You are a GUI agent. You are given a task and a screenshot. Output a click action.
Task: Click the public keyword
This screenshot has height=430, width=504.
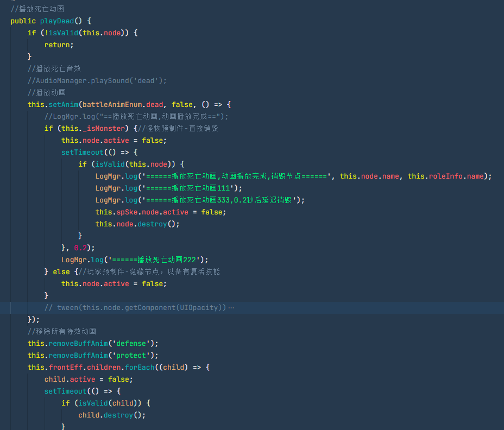click(x=23, y=21)
